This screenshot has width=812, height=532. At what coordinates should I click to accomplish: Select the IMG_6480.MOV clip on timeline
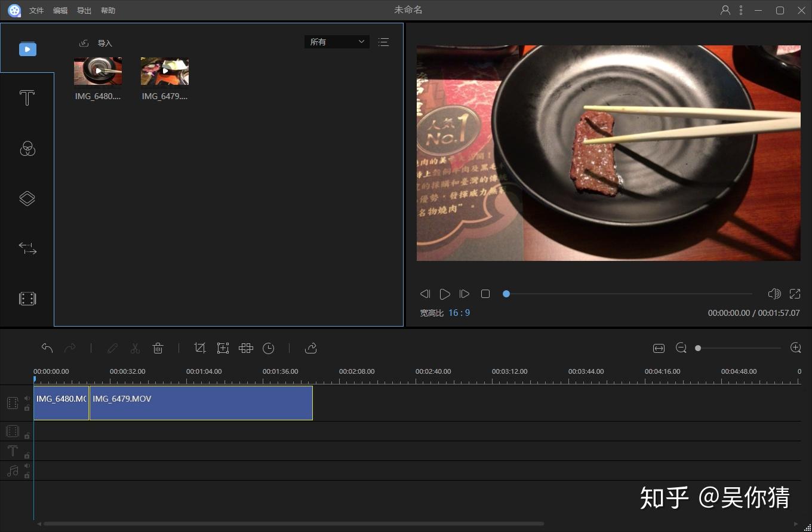61,403
